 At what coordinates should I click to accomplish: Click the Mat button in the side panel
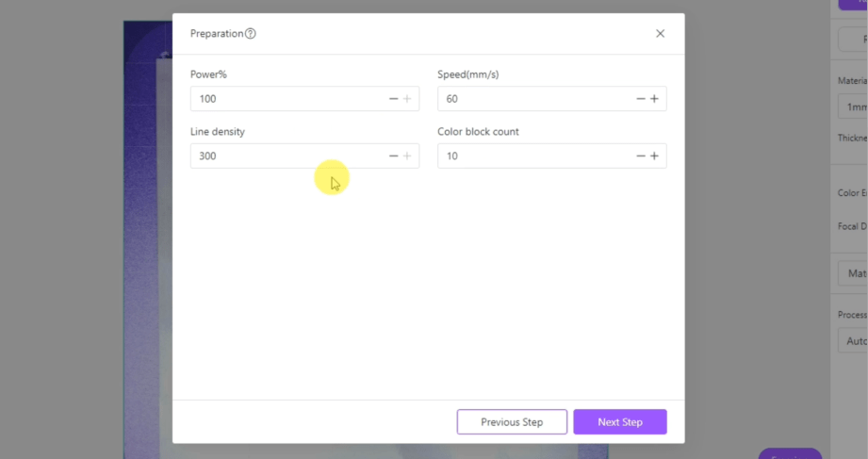pos(853,273)
